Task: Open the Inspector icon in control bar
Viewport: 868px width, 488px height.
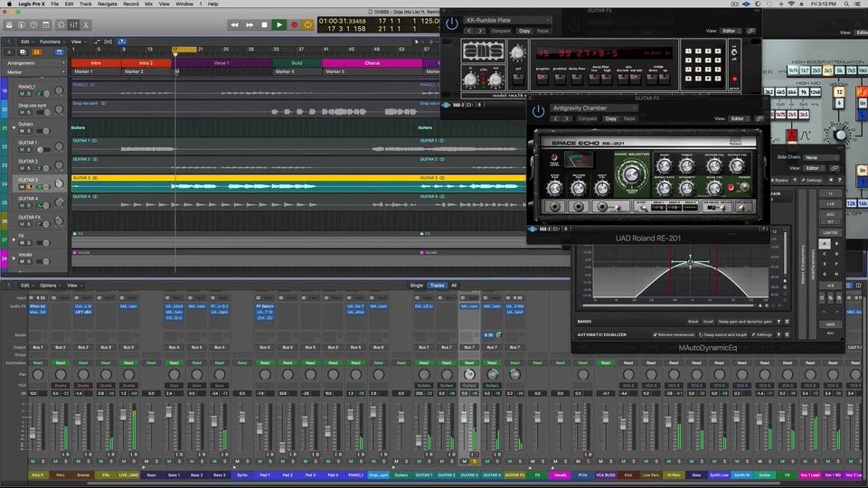Action: [x=21, y=25]
